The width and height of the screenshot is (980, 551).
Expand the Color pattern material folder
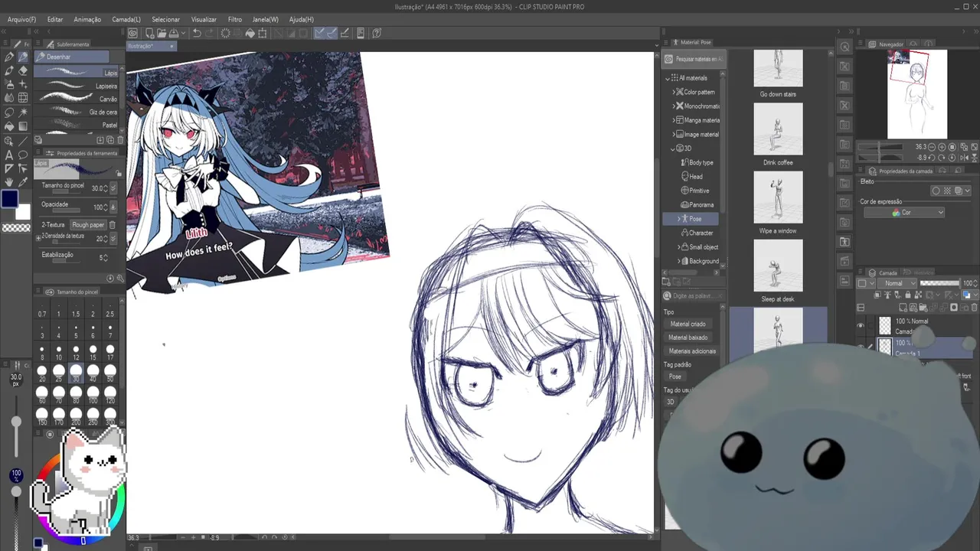(x=674, y=92)
